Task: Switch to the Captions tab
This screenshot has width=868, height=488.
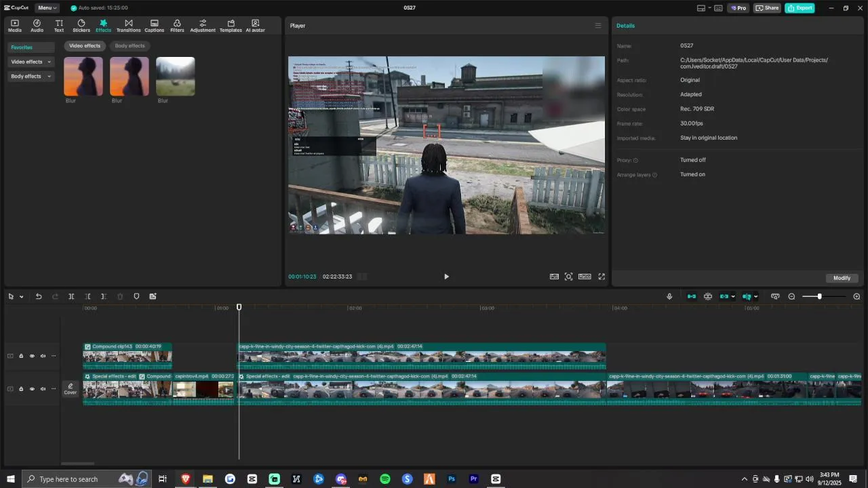Action: tap(155, 26)
